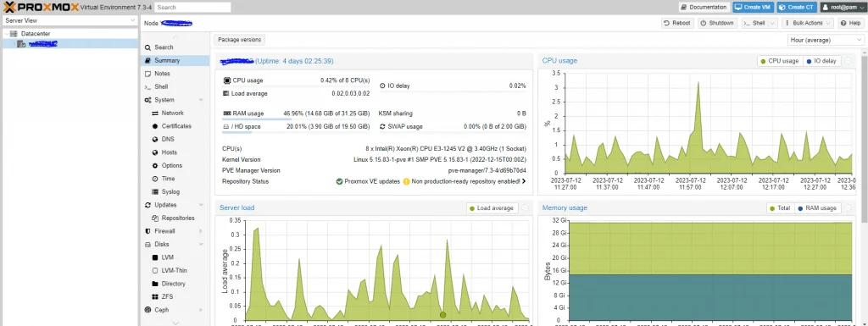868x326 pixels.
Task: Click the Package versions button
Action: pos(239,40)
